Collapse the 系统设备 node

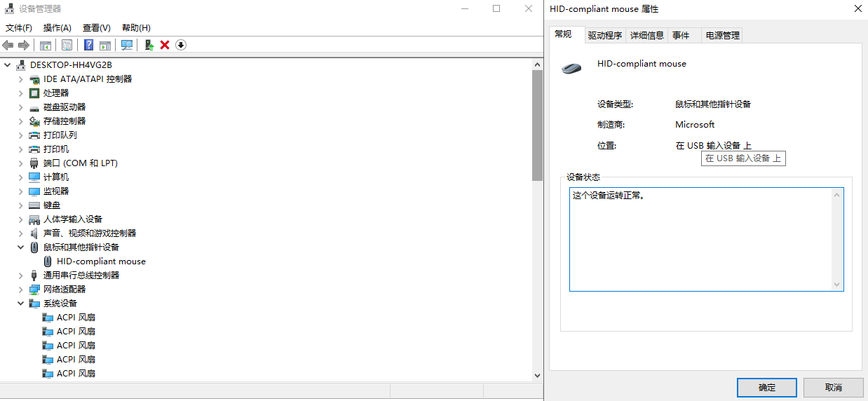pyautogui.click(x=21, y=304)
